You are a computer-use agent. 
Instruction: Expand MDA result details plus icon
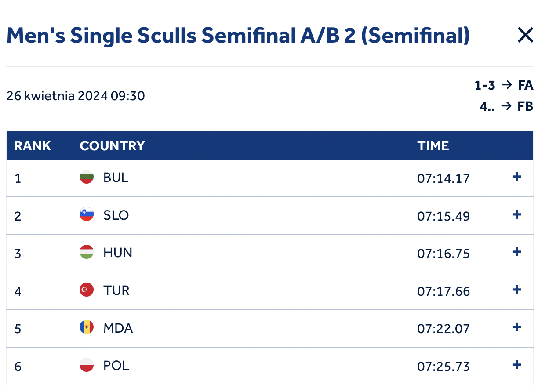pyautogui.click(x=517, y=327)
